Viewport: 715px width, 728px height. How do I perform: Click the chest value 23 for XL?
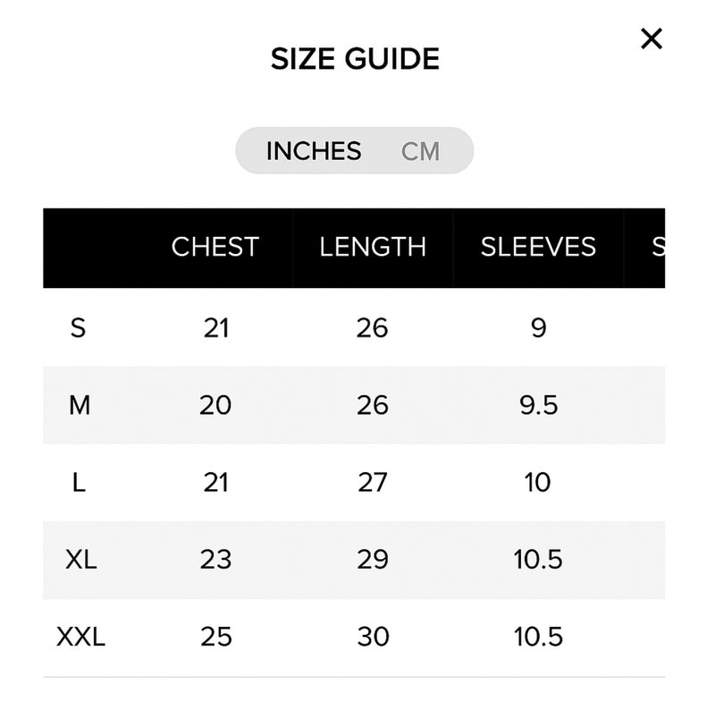coord(215,560)
